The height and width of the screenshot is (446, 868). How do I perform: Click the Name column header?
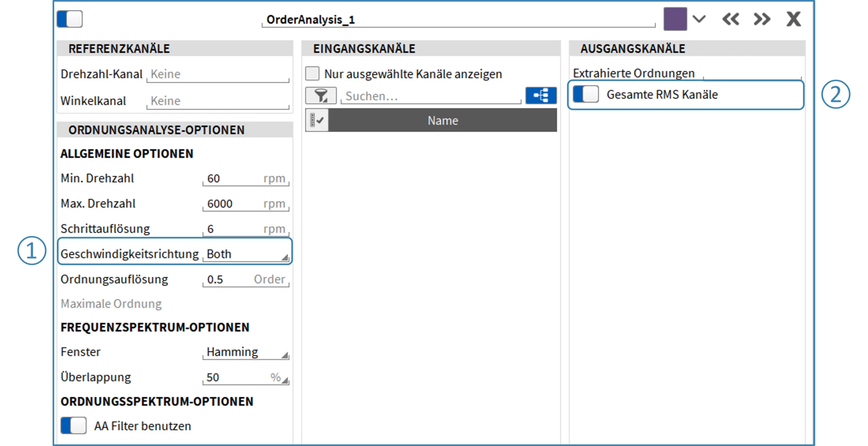tap(442, 120)
